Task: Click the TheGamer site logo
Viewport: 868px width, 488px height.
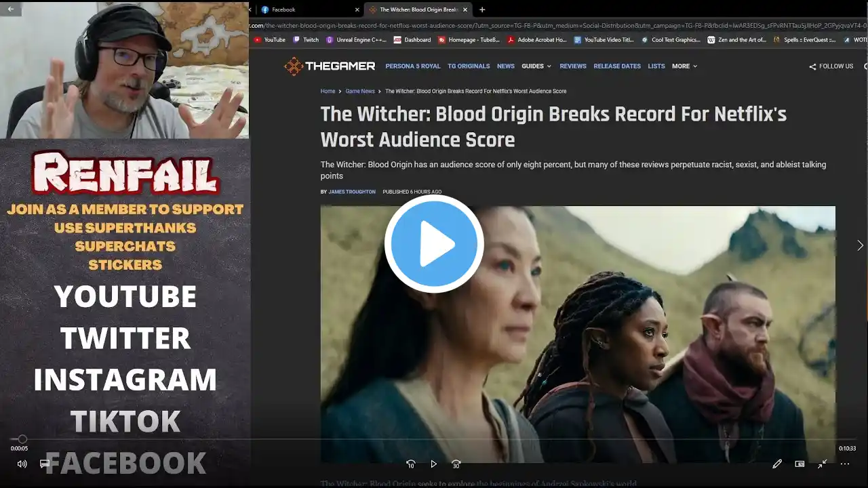Action: pos(330,66)
